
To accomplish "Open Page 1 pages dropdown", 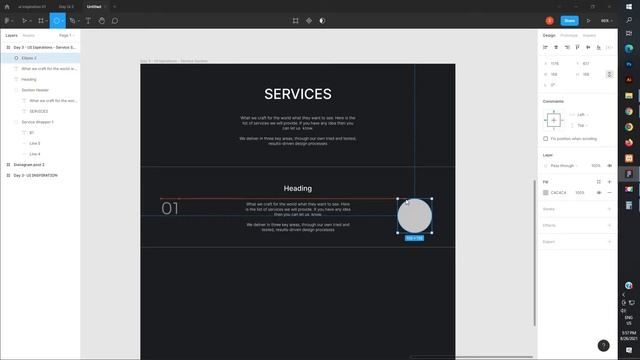I will [67, 36].
